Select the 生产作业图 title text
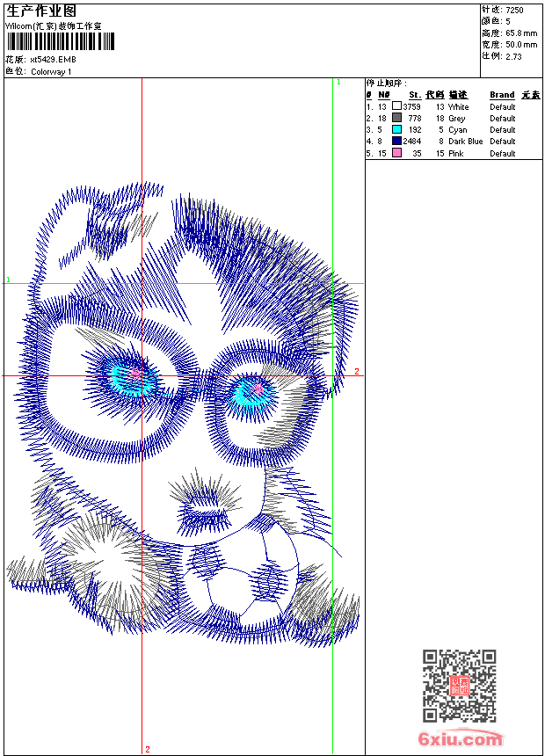This screenshot has width=545, height=756. (x=41, y=11)
